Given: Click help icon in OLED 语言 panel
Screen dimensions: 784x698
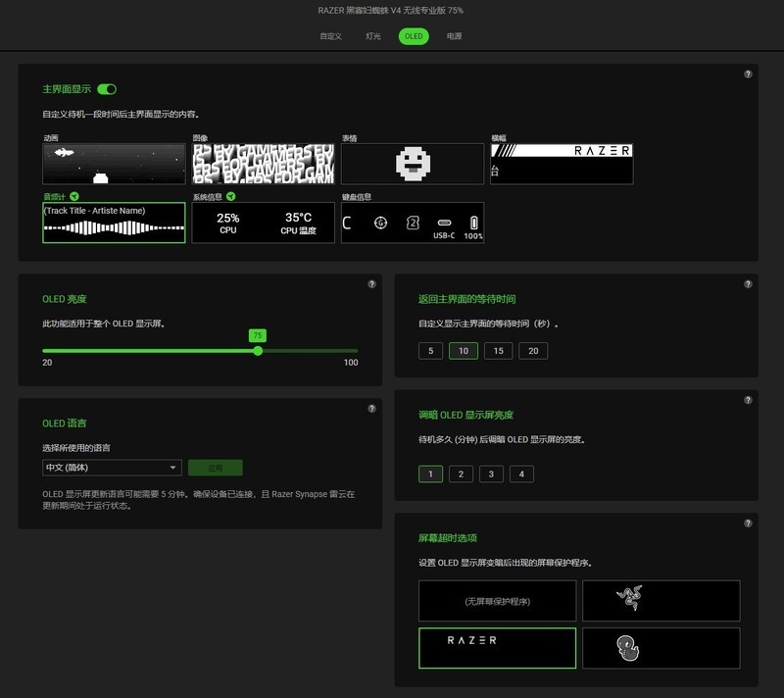Looking at the screenshot, I should pyautogui.click(x=372, y=409).
